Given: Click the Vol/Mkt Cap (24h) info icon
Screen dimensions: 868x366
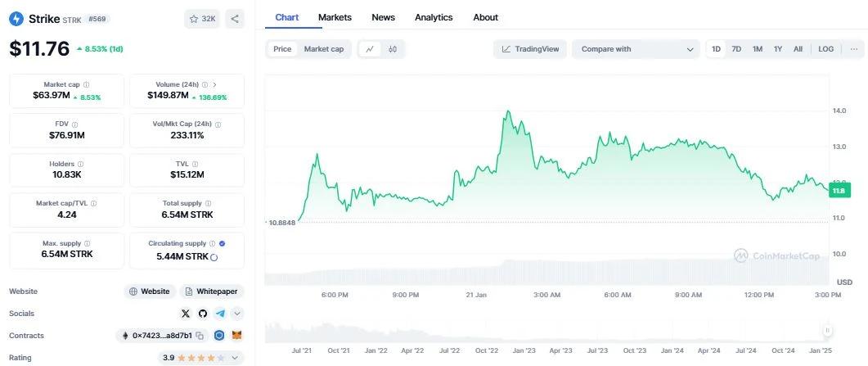Looking at the screenshot, I should (218, 124).
